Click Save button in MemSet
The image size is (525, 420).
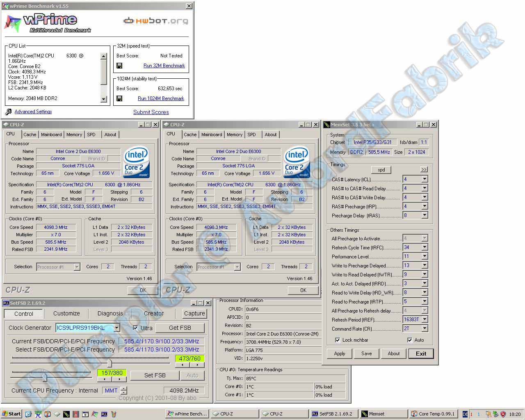point(367,354)
